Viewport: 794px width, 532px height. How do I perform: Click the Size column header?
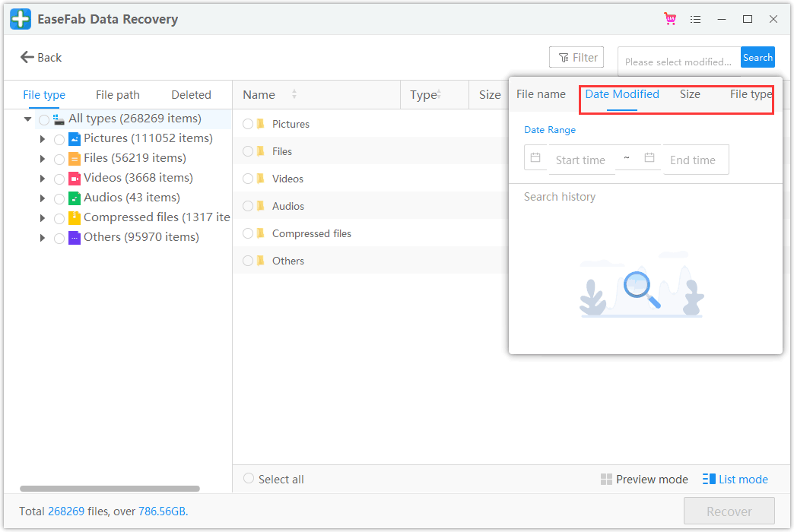click(490, 95)
